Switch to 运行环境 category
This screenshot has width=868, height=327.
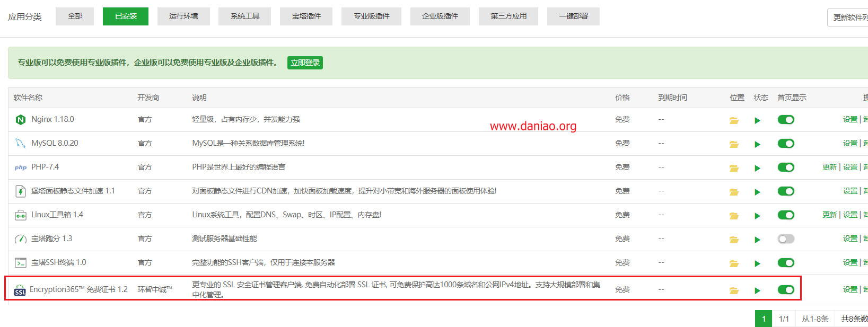click(183, 16)
